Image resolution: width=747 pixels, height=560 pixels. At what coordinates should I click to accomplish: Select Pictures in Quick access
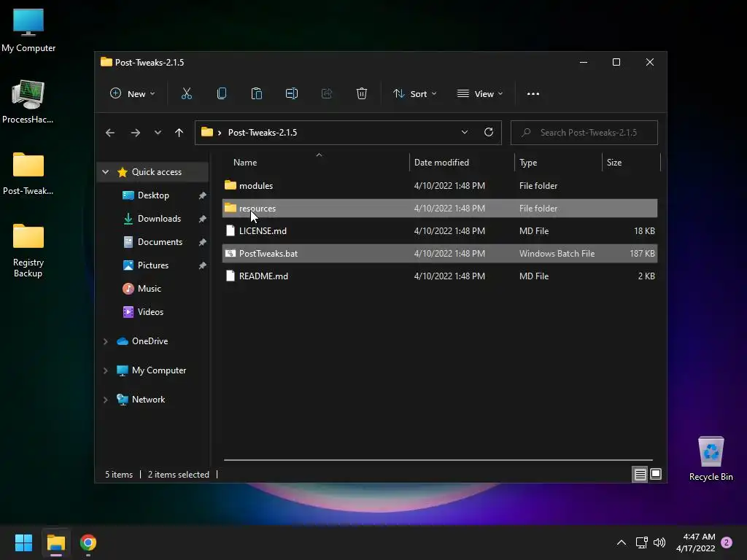[153, 265]
